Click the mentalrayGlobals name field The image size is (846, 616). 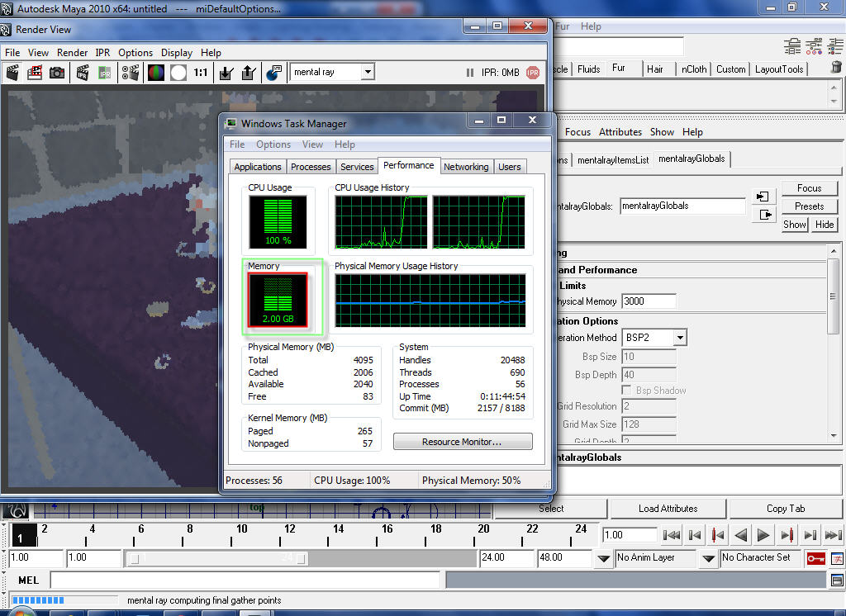682,206
